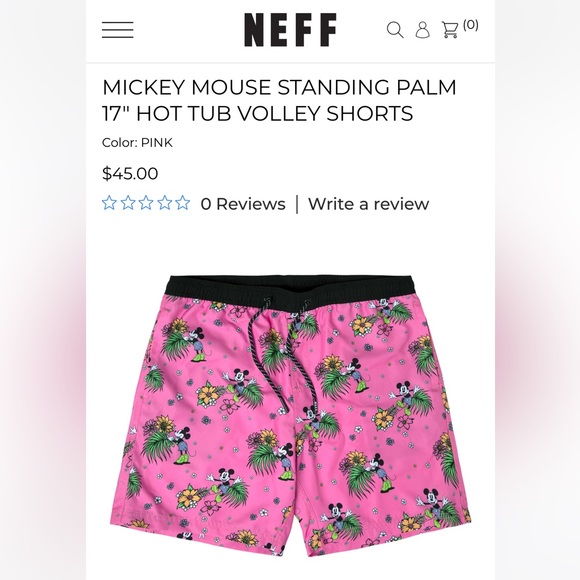580x580 pixels.
Task: Click the Mickey Mouse shorts product title
Action: coord(279,100)
